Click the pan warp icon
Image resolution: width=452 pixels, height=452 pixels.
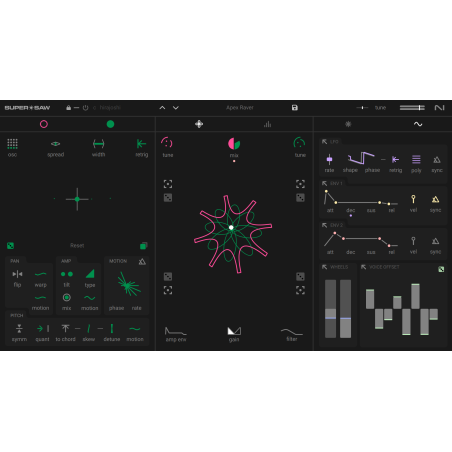pyautogui.click(x=40, y=274)
